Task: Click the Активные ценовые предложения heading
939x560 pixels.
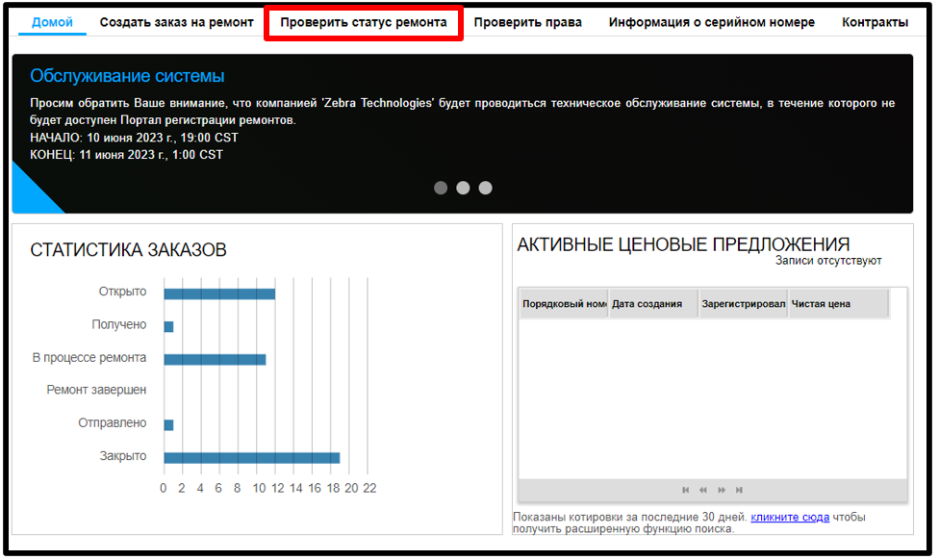Action: coord(683,244)
